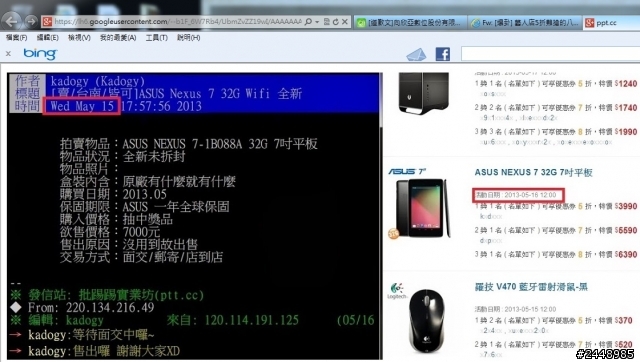Click the Logitech logo beside the mouse
The width and height of the screenshot is (640, 362).
(x=397, y=291)
